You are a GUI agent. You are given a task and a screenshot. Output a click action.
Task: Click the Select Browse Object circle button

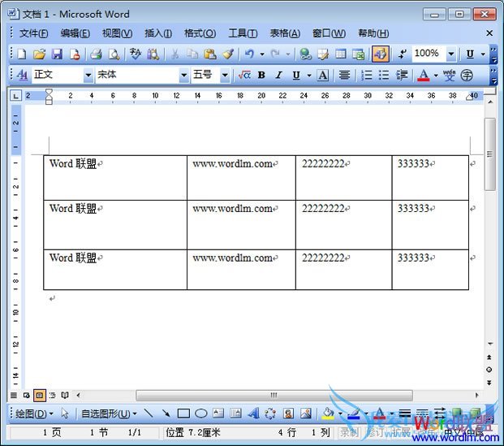[489, 370]
